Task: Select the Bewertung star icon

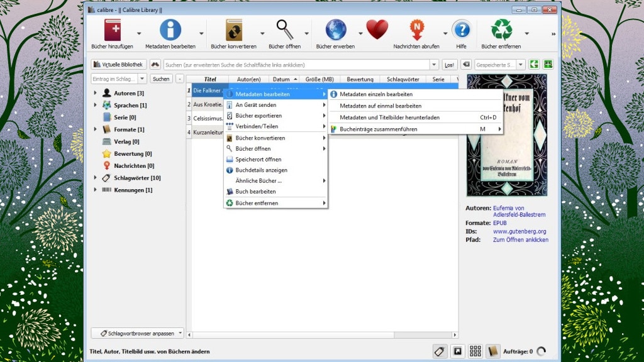Action: pos(107,153)
